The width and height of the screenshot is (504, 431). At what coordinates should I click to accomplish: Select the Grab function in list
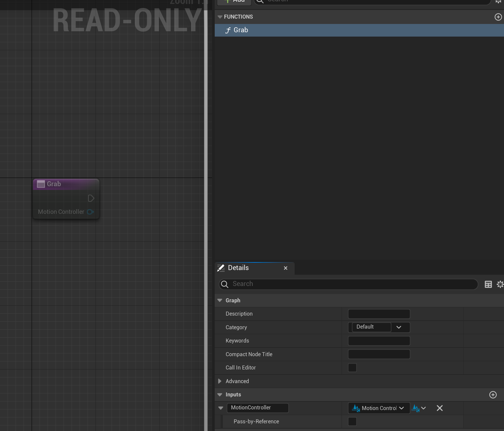(x=241, y=30)
